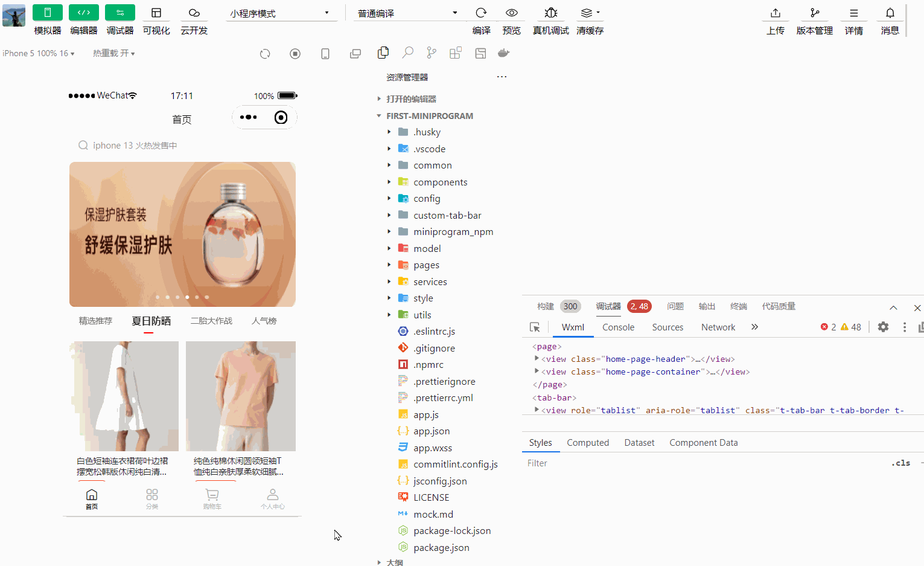Screen dimensions: 924x566
Task: Tap the 购物车 cart tab in simulator
Action: (x=212, y=499)
